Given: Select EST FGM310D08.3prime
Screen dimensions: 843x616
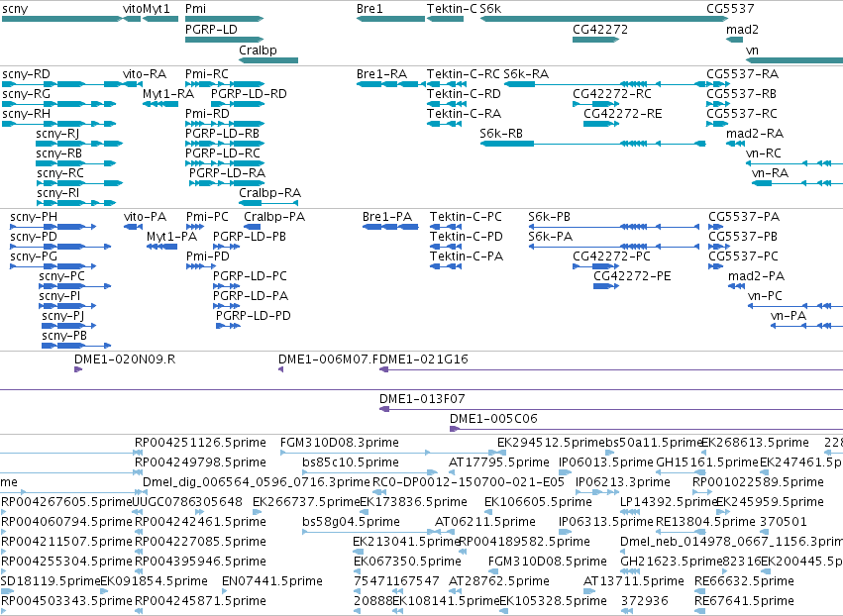Looking at the screenshot, I should click(x=340, y=443).
